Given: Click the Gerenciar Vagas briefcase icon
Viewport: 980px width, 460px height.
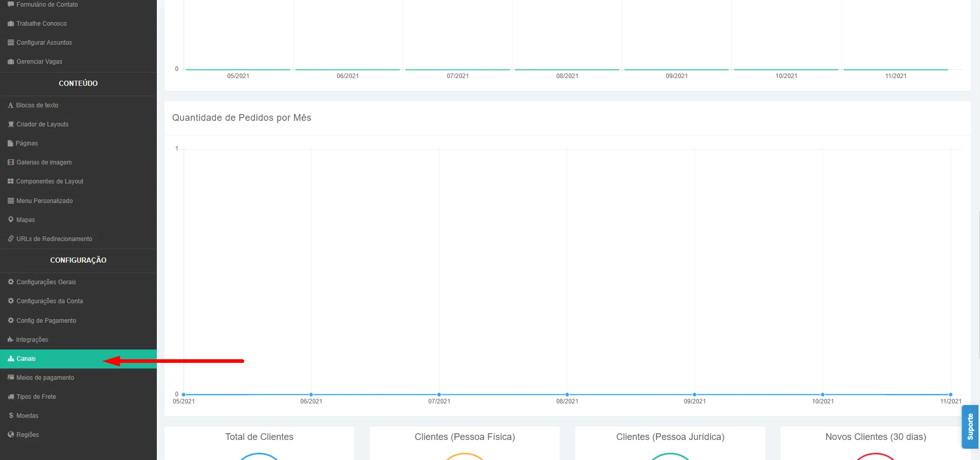Looking at the screenshot, I should 11,62.
